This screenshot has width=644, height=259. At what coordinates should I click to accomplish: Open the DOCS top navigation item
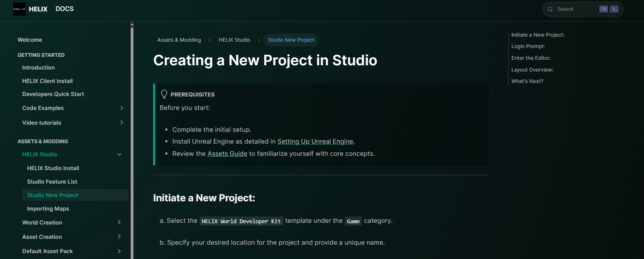pos(64,9)
